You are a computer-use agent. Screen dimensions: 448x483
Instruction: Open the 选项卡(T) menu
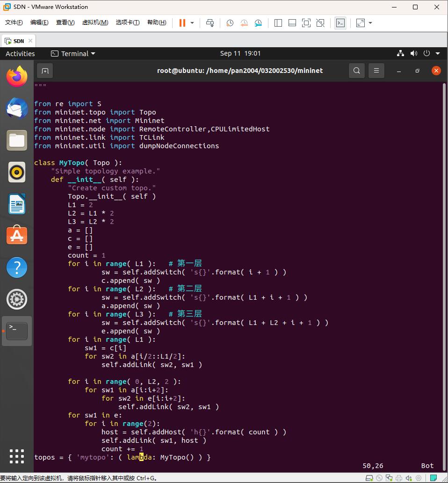click(128, 22)
